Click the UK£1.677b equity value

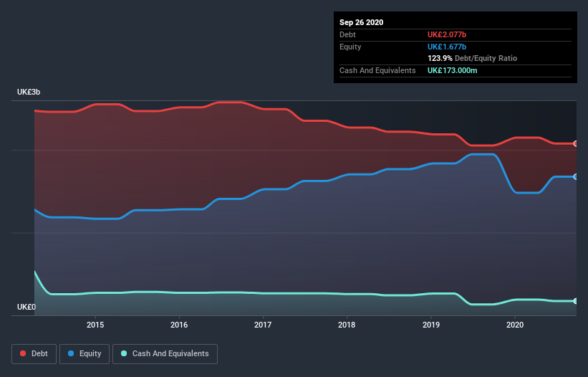tap(447, 47)
